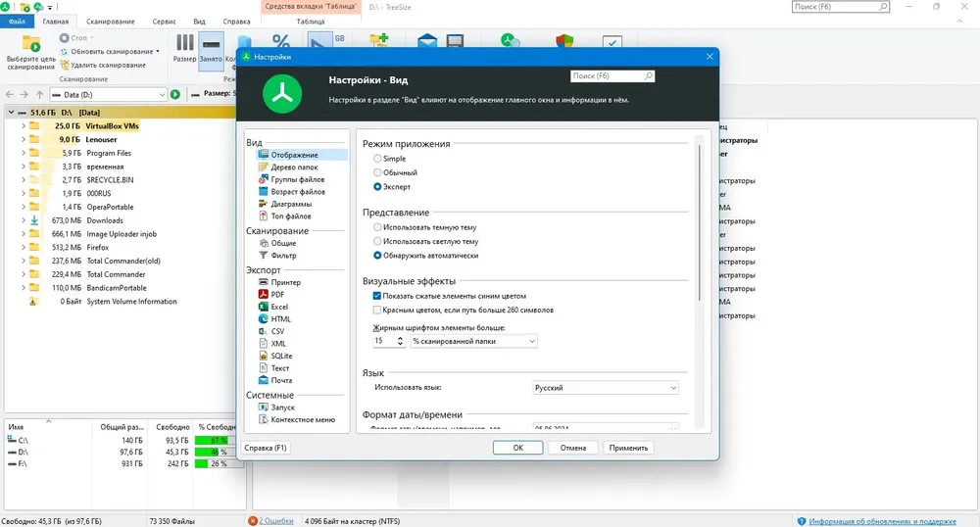Switch to the Справка ribbon tab
The width and height of the screenshot is (980, 527).
tap(236, 22)
